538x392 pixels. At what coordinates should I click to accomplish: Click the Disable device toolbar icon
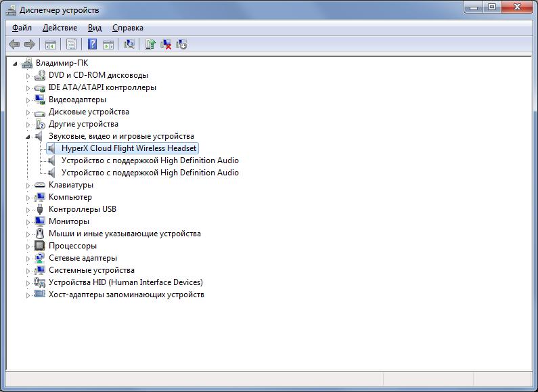181,44
